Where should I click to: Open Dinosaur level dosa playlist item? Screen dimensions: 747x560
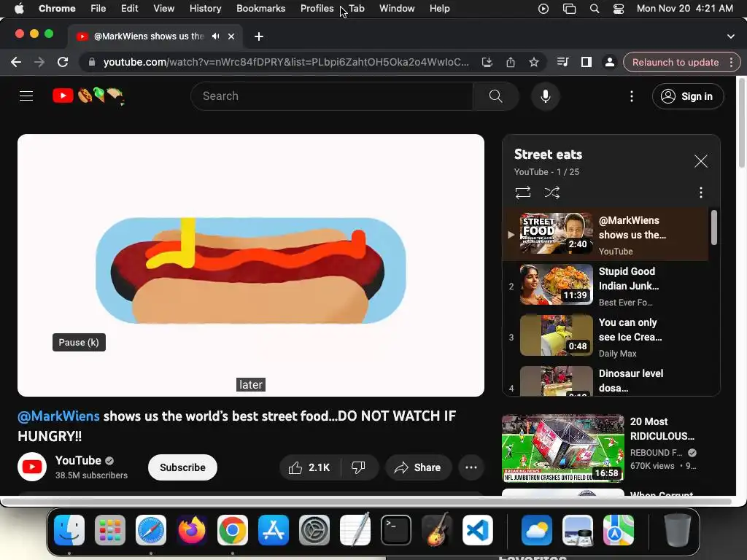click(605, 381)
